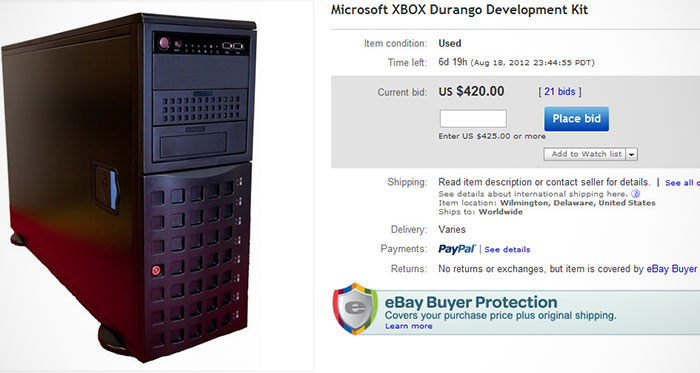Open the eBay Buyer Protection shield icon
Viewport: 700px width, 373px height.
(355, 308)
